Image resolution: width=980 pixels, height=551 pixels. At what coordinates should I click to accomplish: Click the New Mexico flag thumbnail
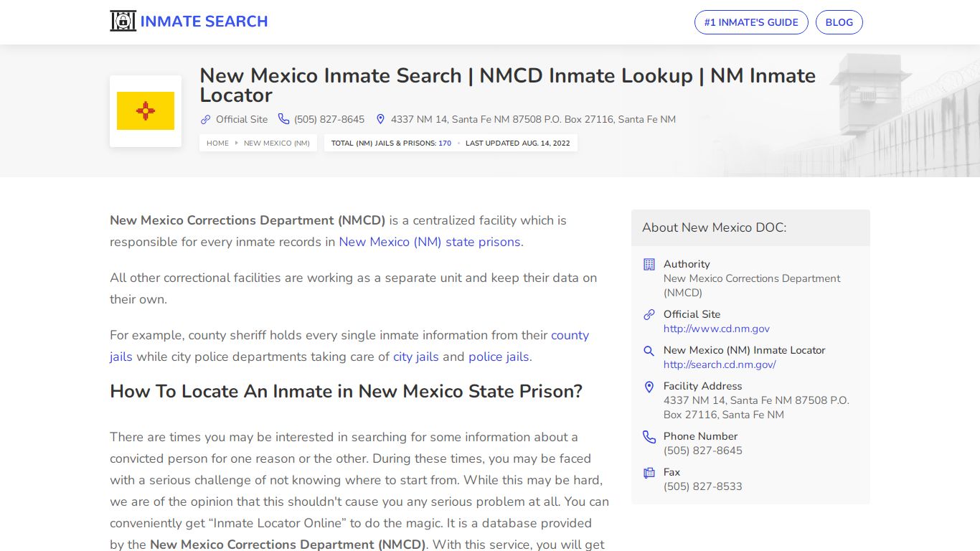(146, 111)
